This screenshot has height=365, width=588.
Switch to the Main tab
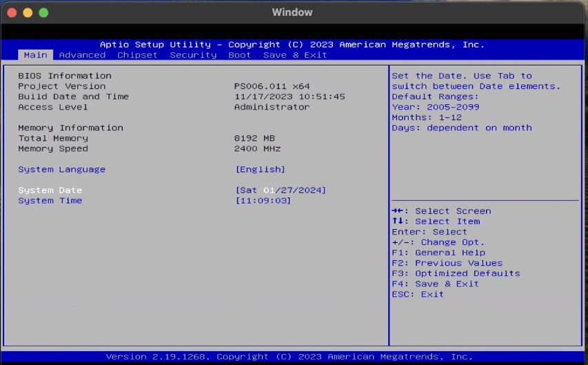[36, 55]
